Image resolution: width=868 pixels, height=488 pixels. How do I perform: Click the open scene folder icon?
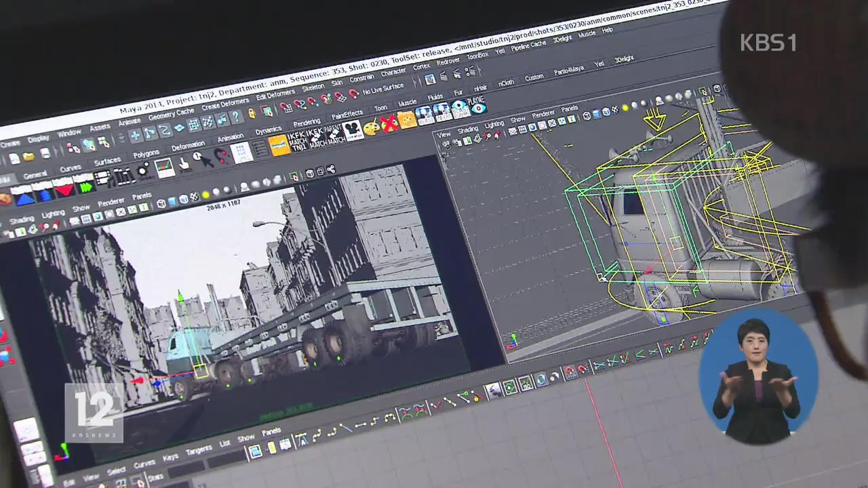click(x=28, y=157)
